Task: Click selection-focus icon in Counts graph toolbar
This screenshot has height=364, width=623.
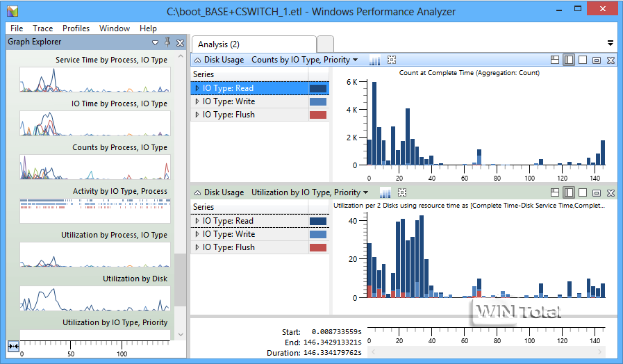Action: point(392,60)
